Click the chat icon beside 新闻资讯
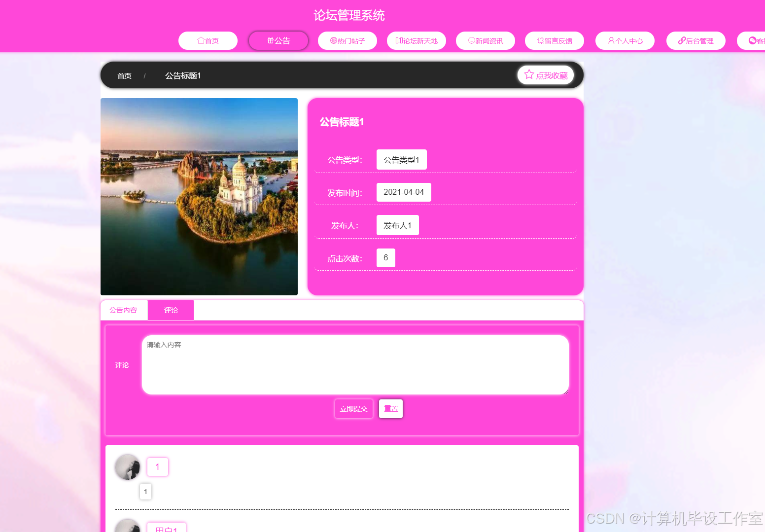 pos(471,40)
